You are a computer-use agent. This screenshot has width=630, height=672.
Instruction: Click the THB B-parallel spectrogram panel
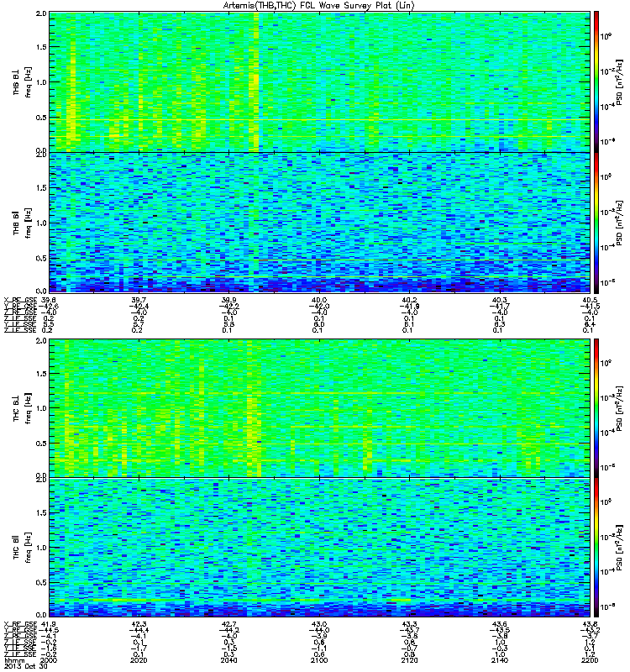click(x=320, y=223)
